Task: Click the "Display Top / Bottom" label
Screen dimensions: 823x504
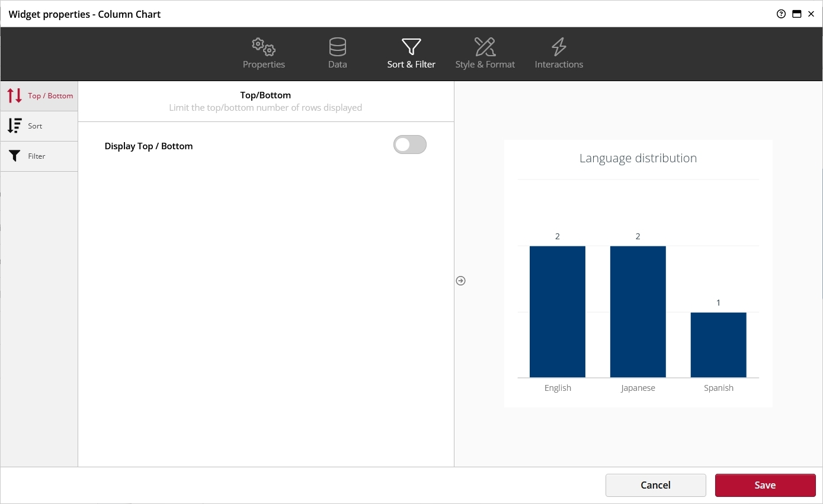Action: coord(149,146)
